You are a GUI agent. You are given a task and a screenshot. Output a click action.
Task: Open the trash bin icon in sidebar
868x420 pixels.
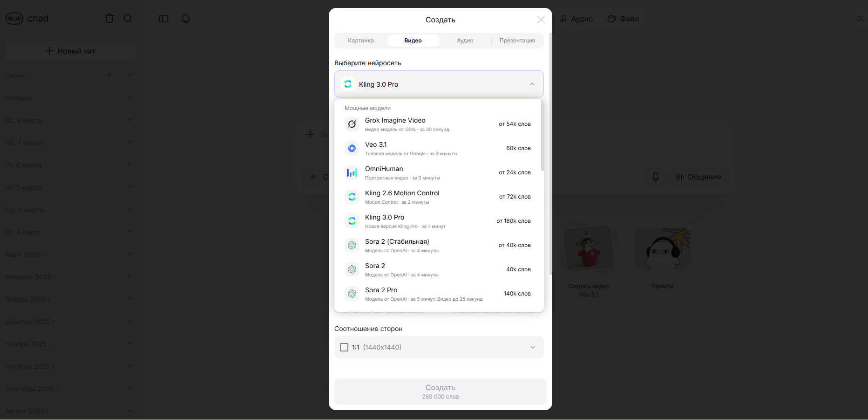click(109, 19)
